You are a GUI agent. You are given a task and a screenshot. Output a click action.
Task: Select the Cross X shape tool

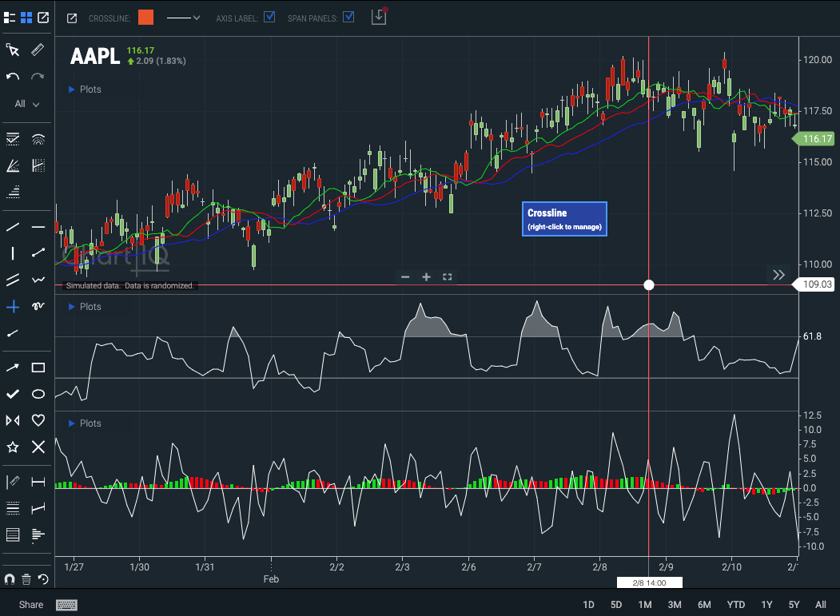pos(38,447)
